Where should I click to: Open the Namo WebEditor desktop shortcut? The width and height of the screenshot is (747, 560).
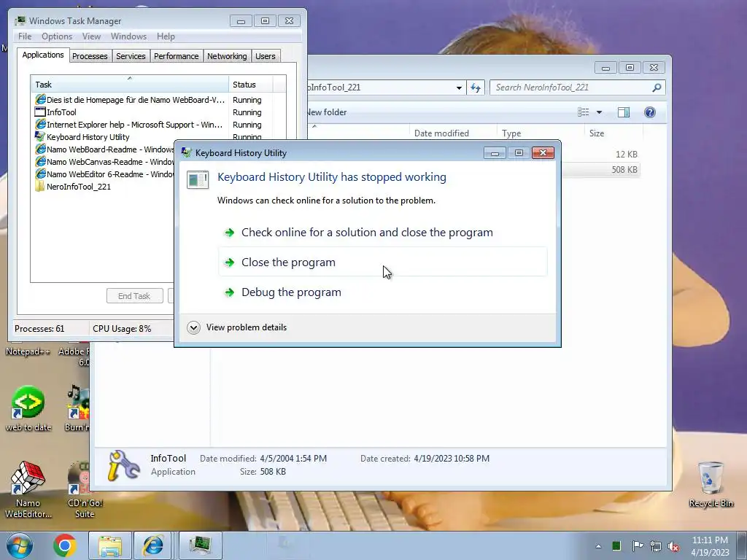coord(28,489)
